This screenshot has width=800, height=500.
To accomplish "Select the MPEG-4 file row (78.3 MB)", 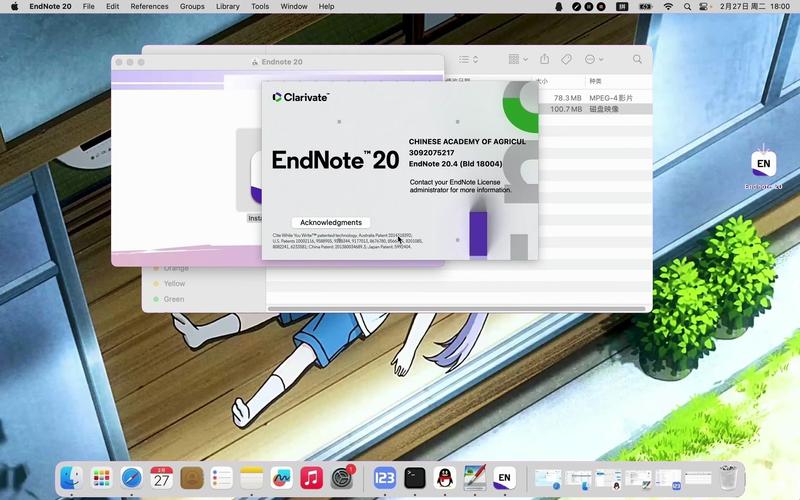I will click(595, 97).
